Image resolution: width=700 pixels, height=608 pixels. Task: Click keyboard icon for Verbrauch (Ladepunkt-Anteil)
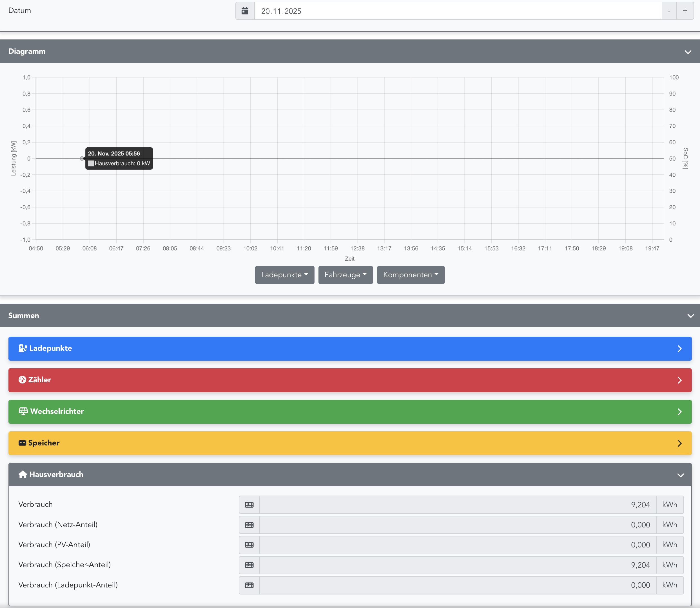(249, 585)
